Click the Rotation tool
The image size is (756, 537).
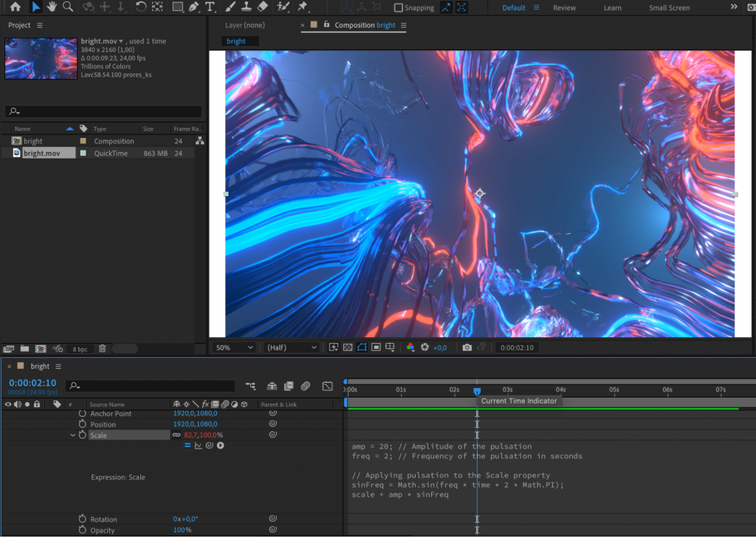140,7
